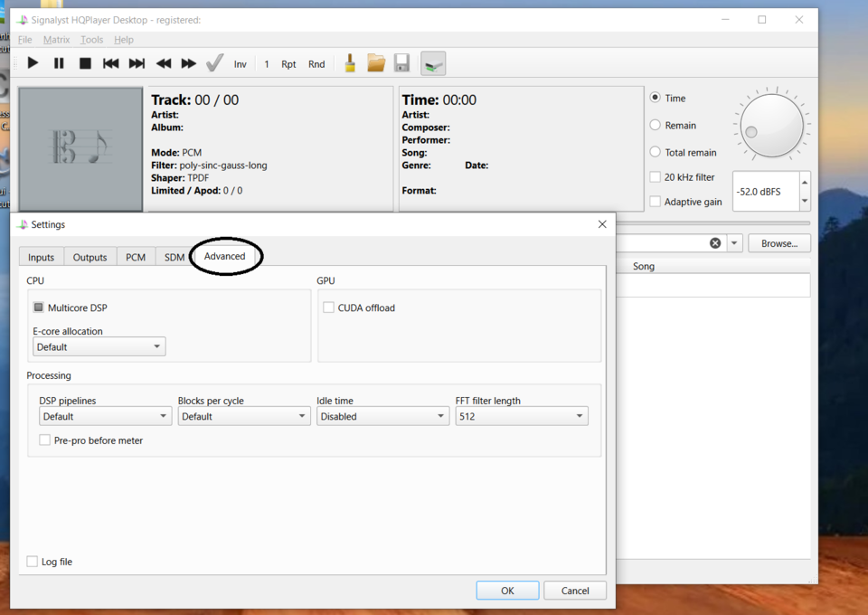Image resolution: width=868 pixels, height=615 pixels.
Task: Go to previous track icon
Action: 110,63
